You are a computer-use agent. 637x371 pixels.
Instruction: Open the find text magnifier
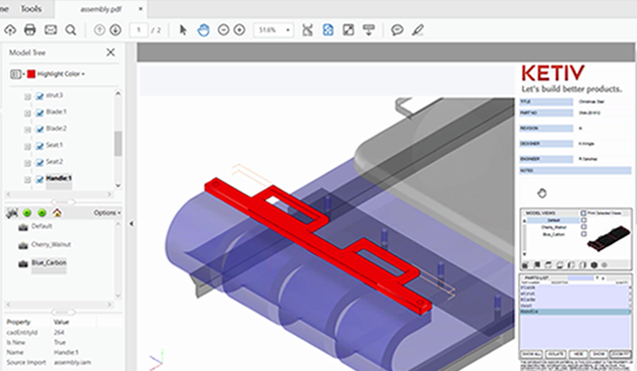click(71, 30)
